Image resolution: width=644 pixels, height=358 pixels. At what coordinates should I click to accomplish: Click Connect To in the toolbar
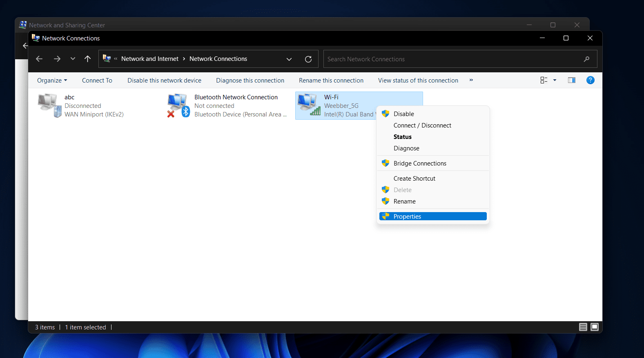pos(97,81)
